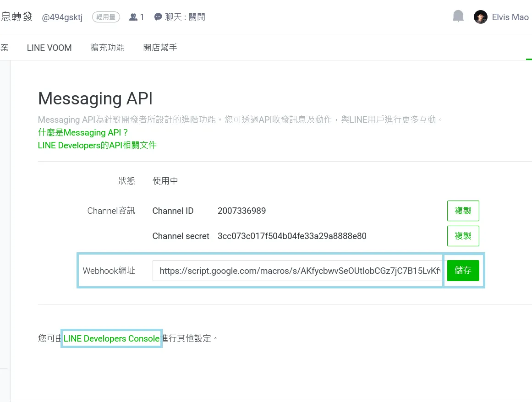Click the Channel ID number 2007336989
The image size is (532, 402).
(241, 211)
